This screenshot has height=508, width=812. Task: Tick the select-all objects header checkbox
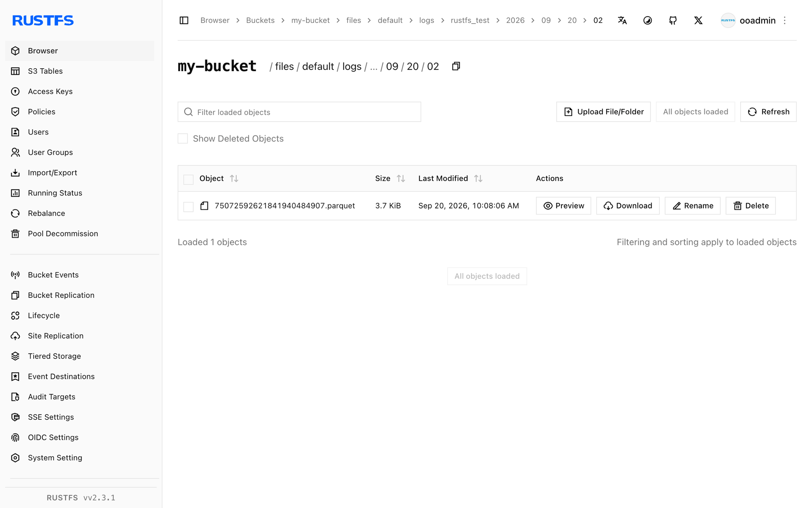[188, 179]
